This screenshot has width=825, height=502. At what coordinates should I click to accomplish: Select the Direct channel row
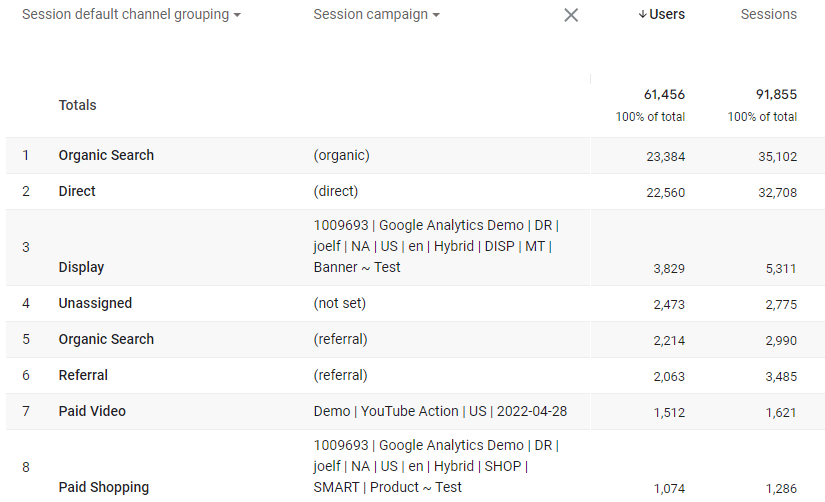pos(77,191)
